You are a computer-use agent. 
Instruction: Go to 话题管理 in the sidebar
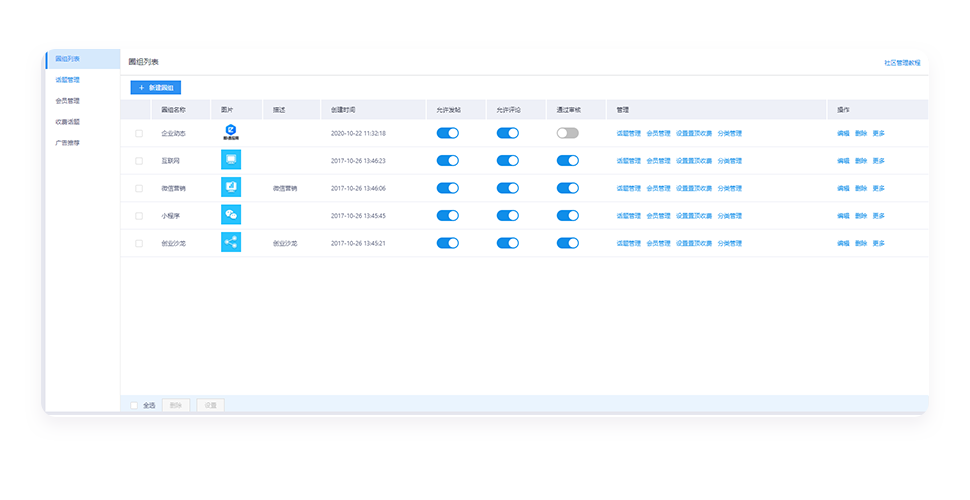[x=68, y=80]
